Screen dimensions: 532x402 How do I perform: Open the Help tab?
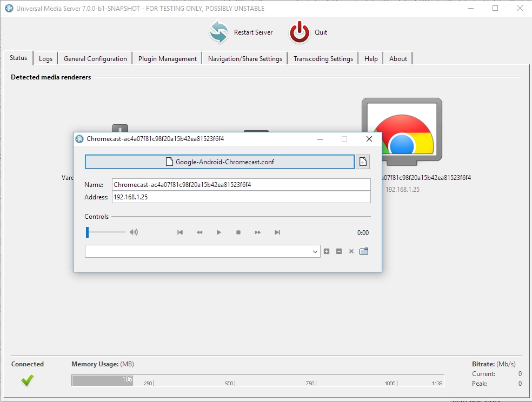point(371,59)
